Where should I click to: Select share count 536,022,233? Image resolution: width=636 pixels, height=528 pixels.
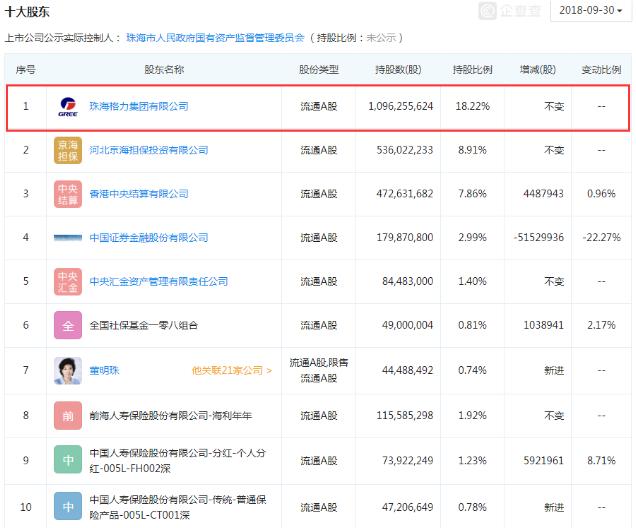[x=405, y=150]
